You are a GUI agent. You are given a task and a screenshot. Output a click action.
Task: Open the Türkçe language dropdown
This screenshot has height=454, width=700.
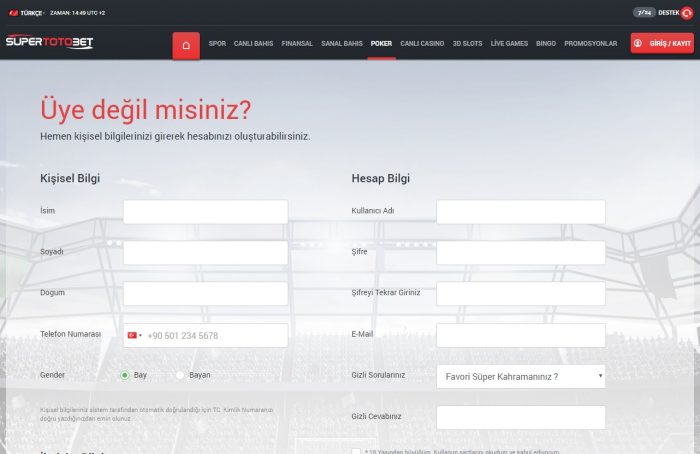click(27, 13)
